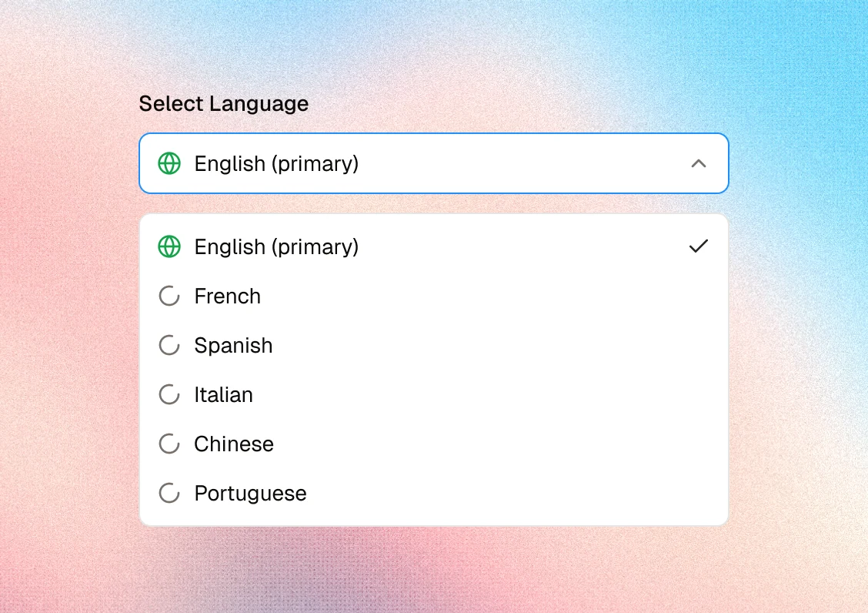Click the globe icon beside English in the list
Viewport: 868px width, 613px height.
click(x=169, y=246)
